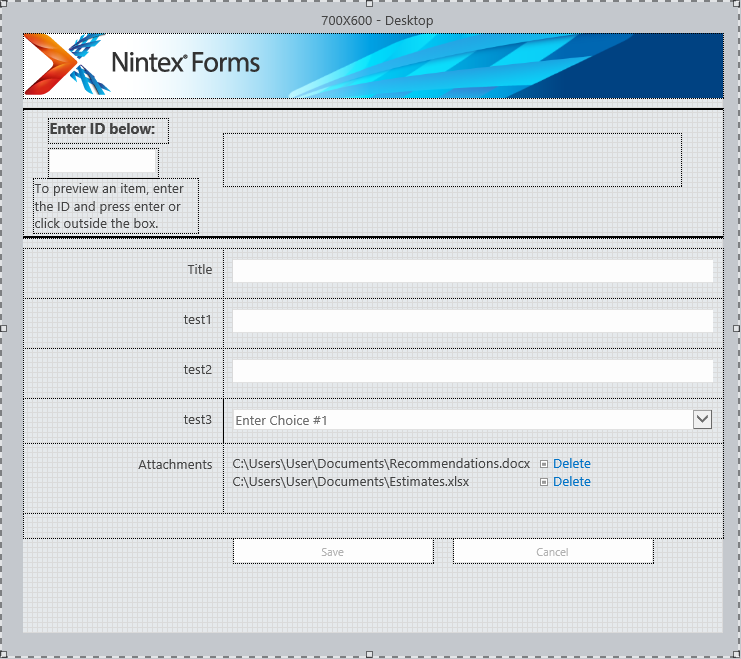Select the "Enter Choice #1" combo box
Image resolution: width=741 pixels, height=659 pixels.
(x=473, y=420)
